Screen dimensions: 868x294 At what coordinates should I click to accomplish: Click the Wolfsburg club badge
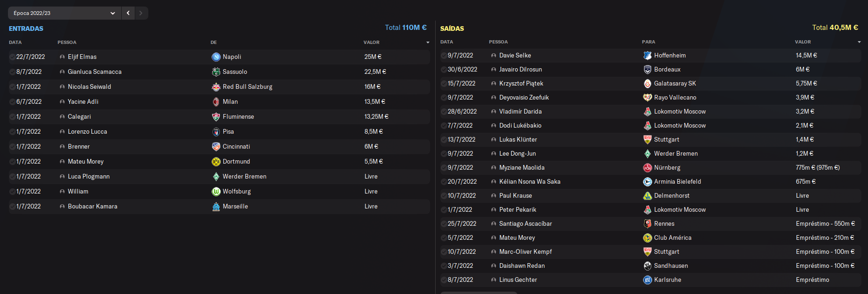pyautogui.click(x=216, y=192)
